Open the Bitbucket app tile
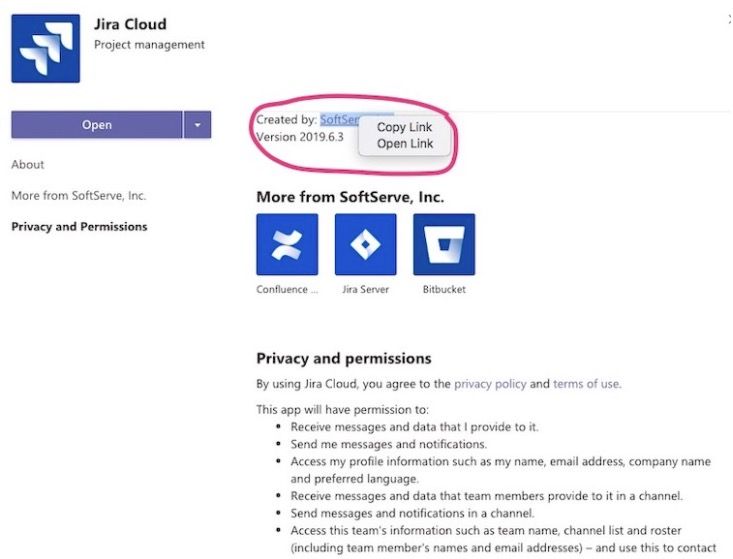The image size is (733, 559). [444, 244]
